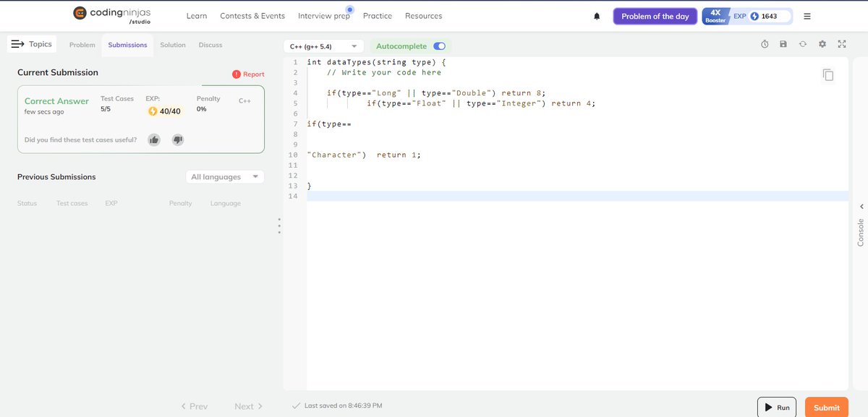Click the Language column header
868x417 pixels.
(x=226, y=203)
